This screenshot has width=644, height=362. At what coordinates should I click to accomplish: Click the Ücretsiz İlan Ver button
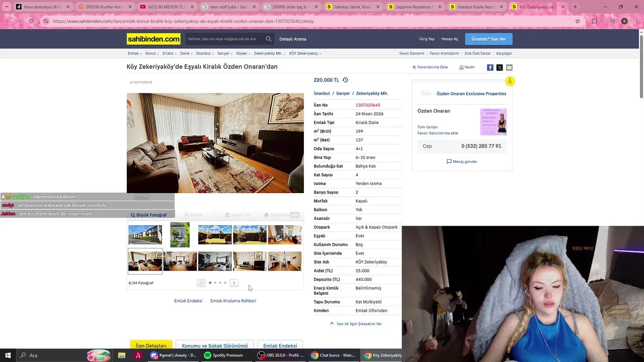click(489, 39)
